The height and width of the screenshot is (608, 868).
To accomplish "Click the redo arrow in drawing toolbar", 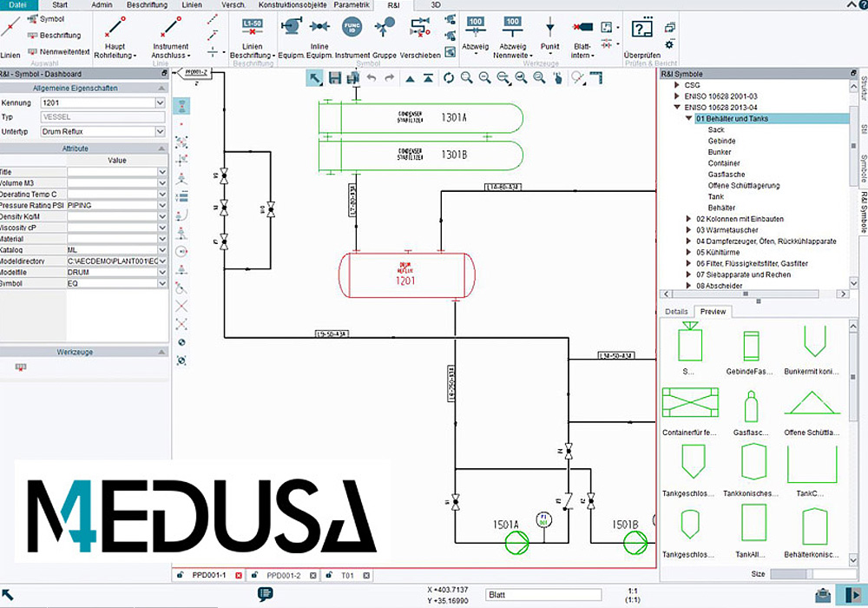I will (x=390, y=78).
